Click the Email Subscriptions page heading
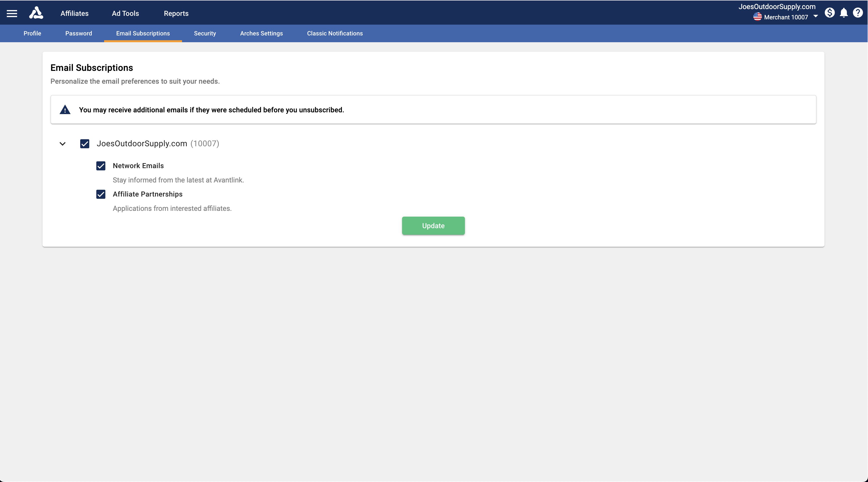868x482 pixels. tap(92, 68)
